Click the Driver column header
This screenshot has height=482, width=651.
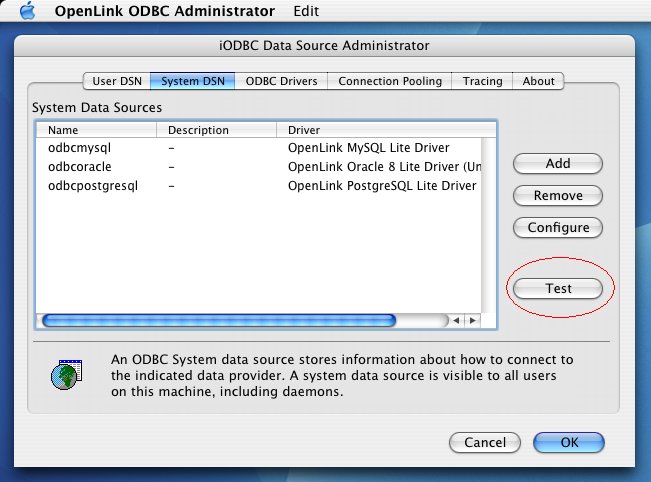click(x=386, y=130)
